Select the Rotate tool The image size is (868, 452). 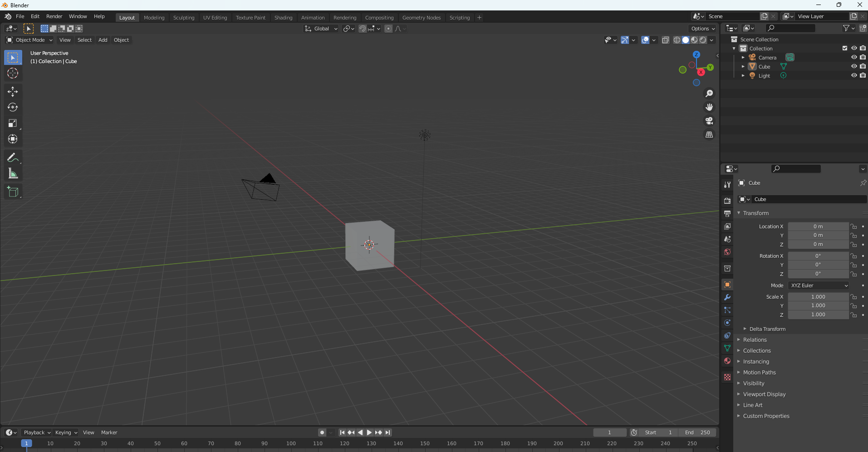[x=13, y=108]
